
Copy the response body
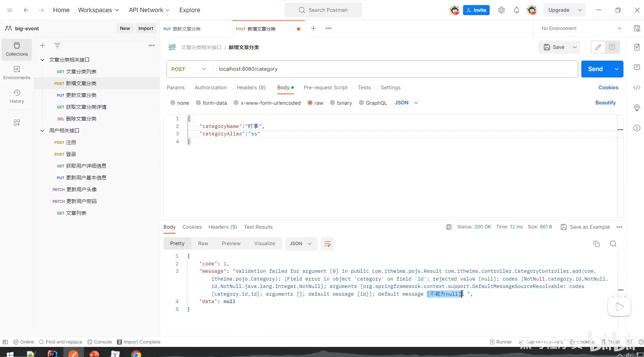pos(597,244)
